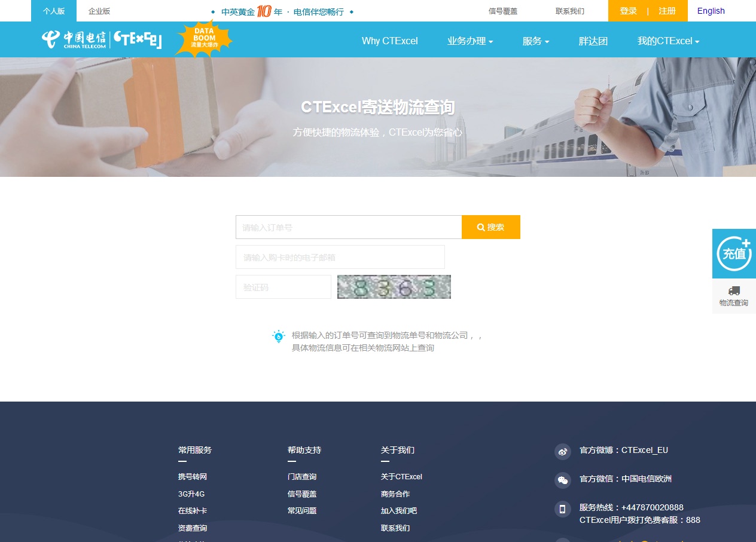Click the phone hotline icon in footer
Screen dimensions: 756x542
[x=563, y=509]
